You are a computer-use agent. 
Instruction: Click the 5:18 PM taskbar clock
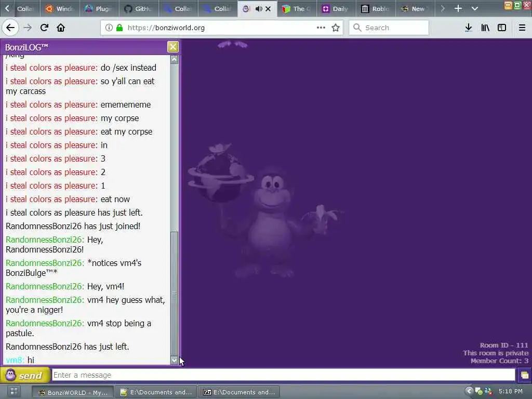click(x=511, y=391)
